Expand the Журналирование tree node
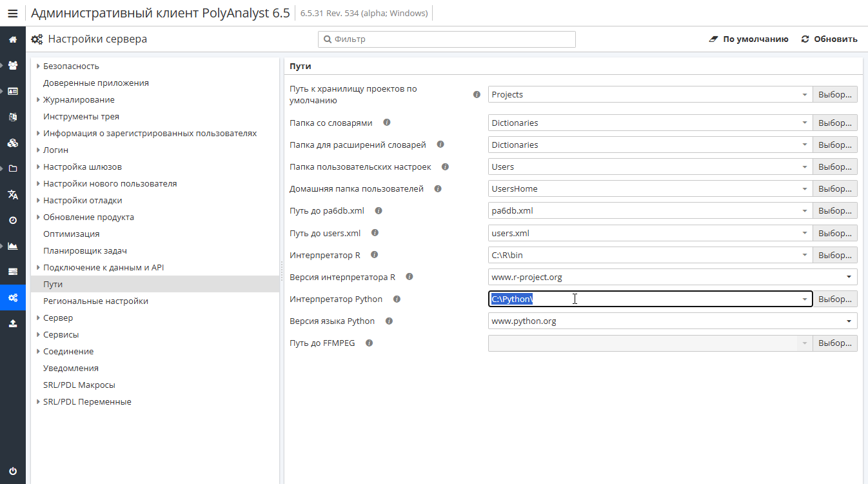 38,99
